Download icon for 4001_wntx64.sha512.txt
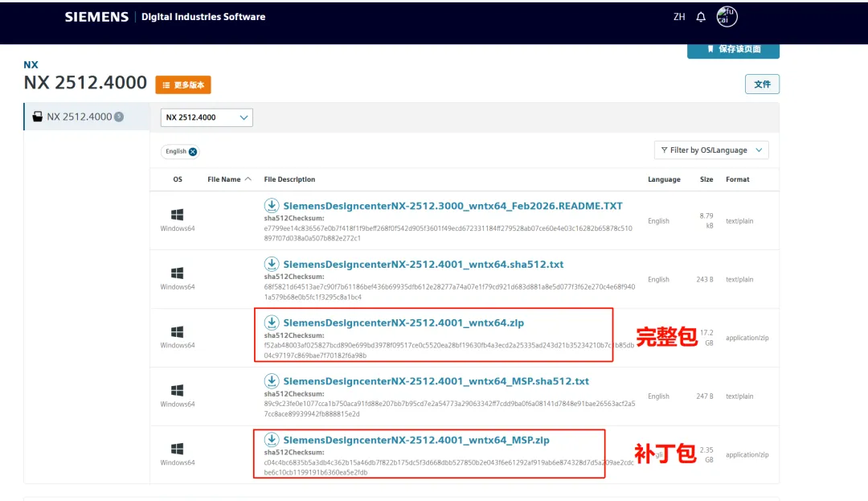 coord(272,264)
